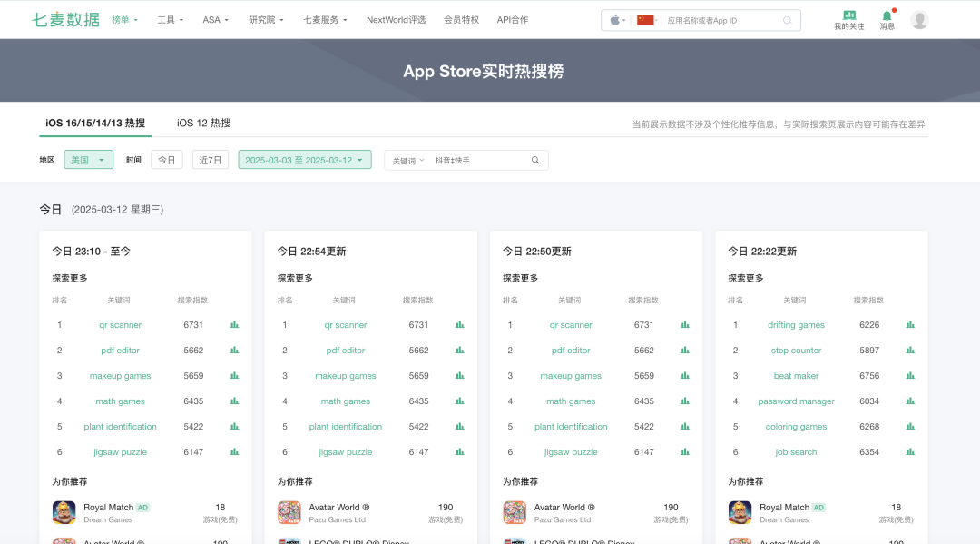The height and width of the screenshot is (544, 980).
Task: Open keyword job search link
Action: coord(796,451)
